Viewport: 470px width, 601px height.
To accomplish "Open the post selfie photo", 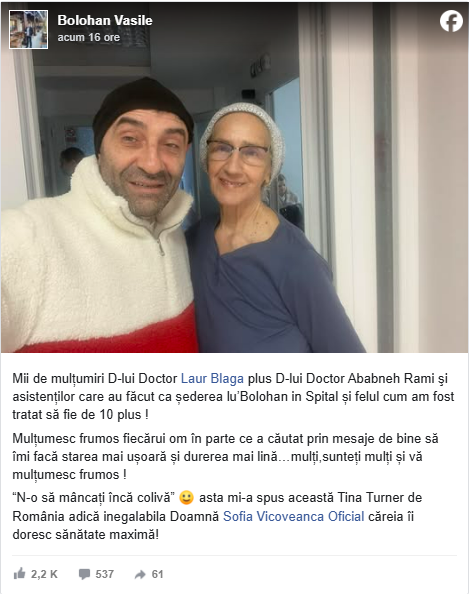I will 235,177.
